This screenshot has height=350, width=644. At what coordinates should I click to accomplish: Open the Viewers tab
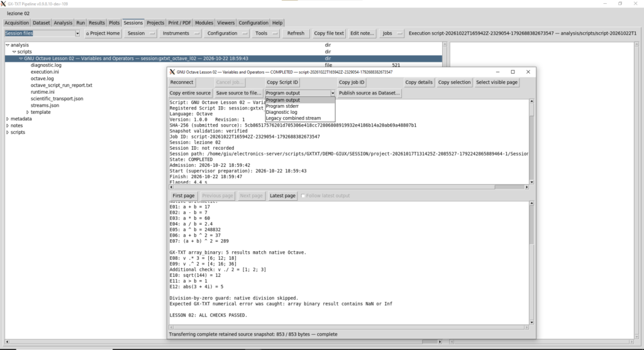[226, 23]
